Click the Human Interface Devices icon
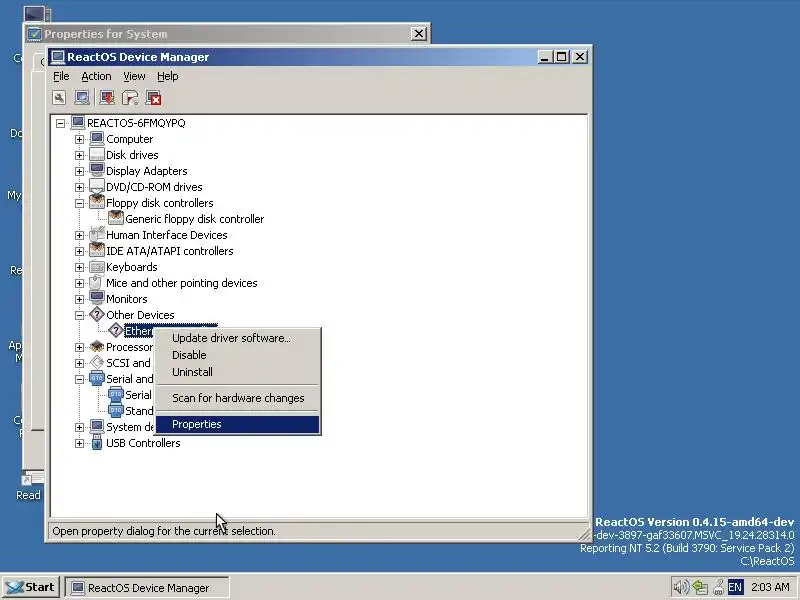 (96, 235)
